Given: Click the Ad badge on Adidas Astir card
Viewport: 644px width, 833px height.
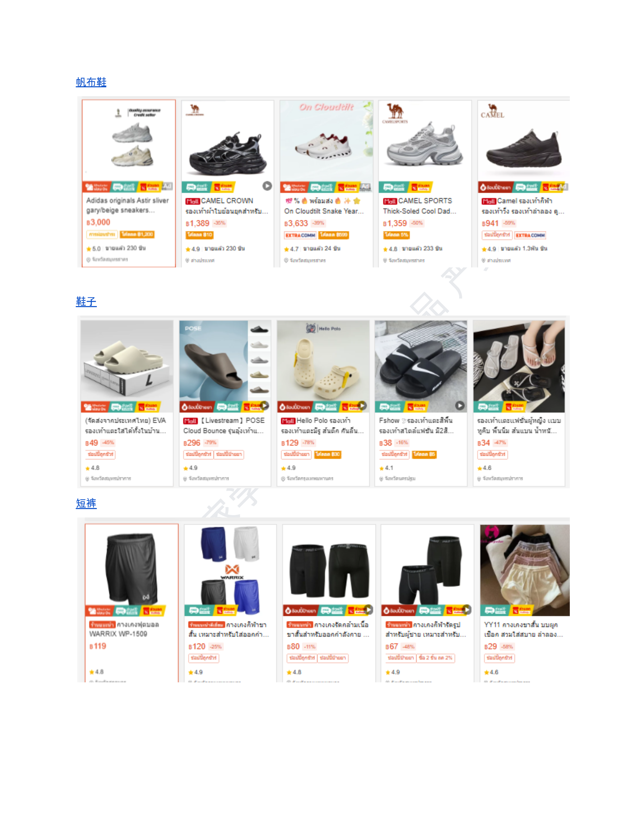Looking at the screenshot, I should coord(168,186).
